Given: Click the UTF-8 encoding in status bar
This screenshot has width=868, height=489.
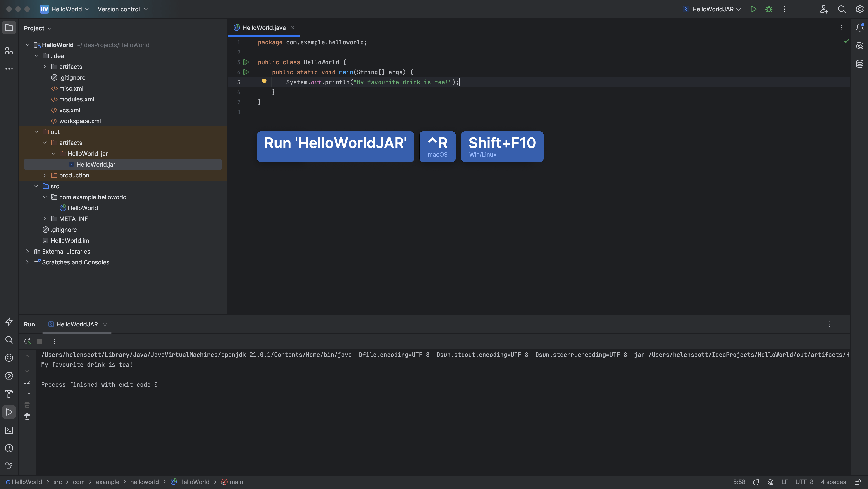Looking at the screenshot, I should coord(804,482).
